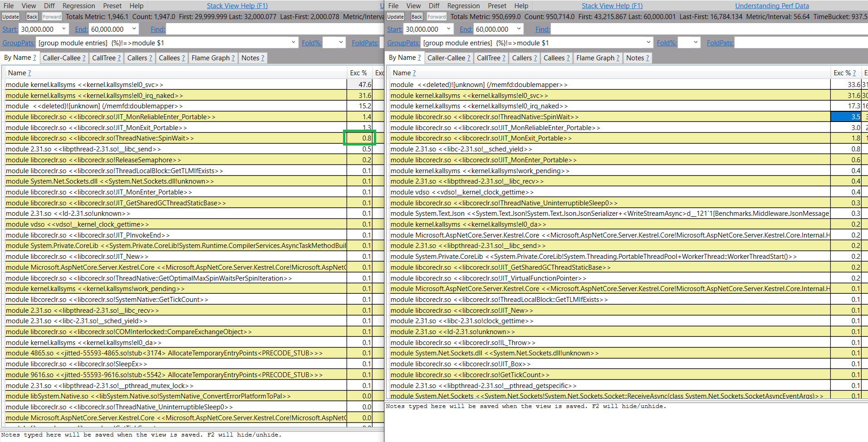
Task: Open the Understanding Perf Data link
Action: coord(771,5)
